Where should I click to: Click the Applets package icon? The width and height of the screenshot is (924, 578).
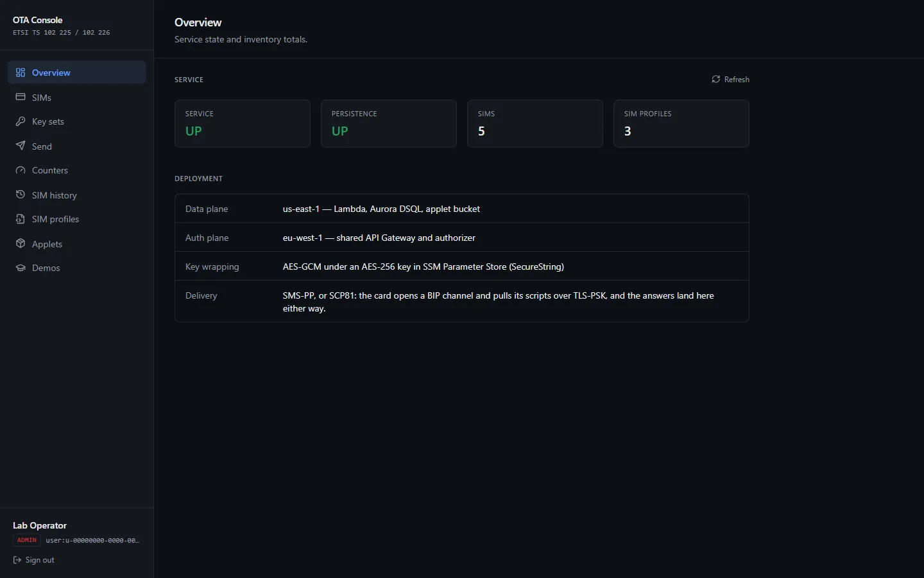pyautogui.click(x=21, y=243)
